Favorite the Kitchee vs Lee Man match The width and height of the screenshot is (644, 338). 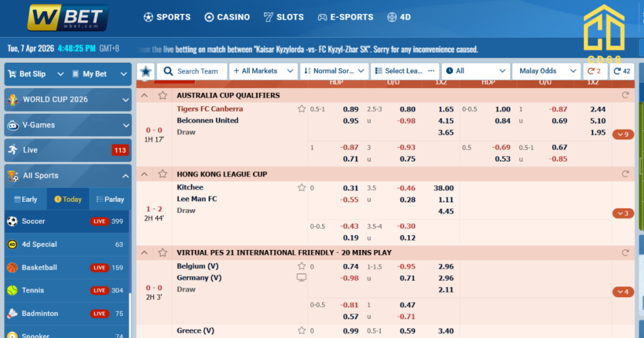pos(302,188)
